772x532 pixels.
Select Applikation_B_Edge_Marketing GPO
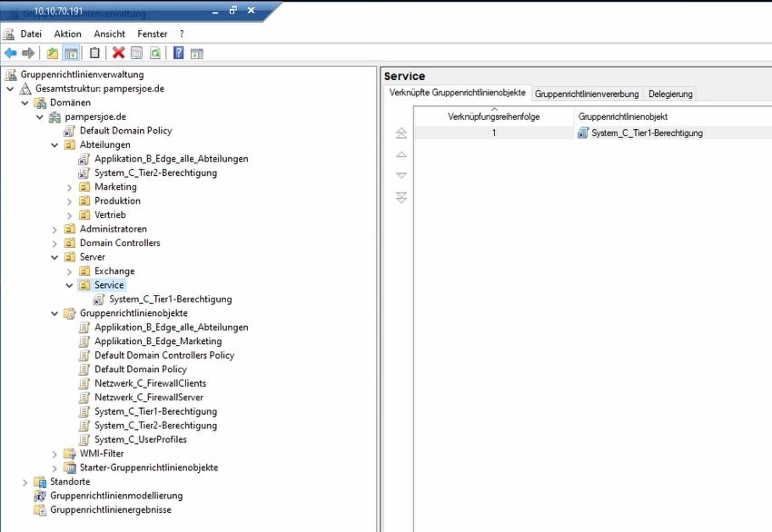pos(158,341)
